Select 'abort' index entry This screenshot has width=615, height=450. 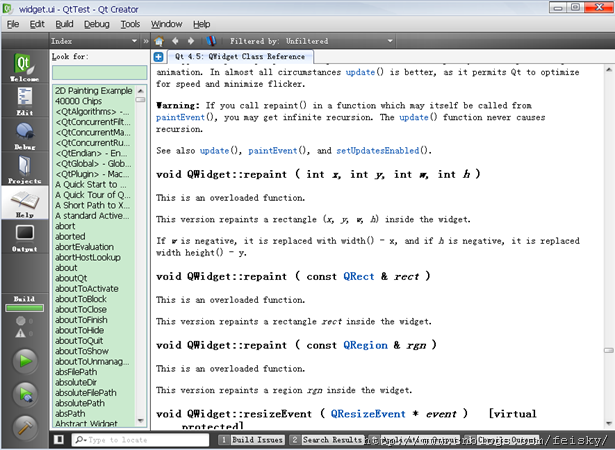(x=94, y=226)
